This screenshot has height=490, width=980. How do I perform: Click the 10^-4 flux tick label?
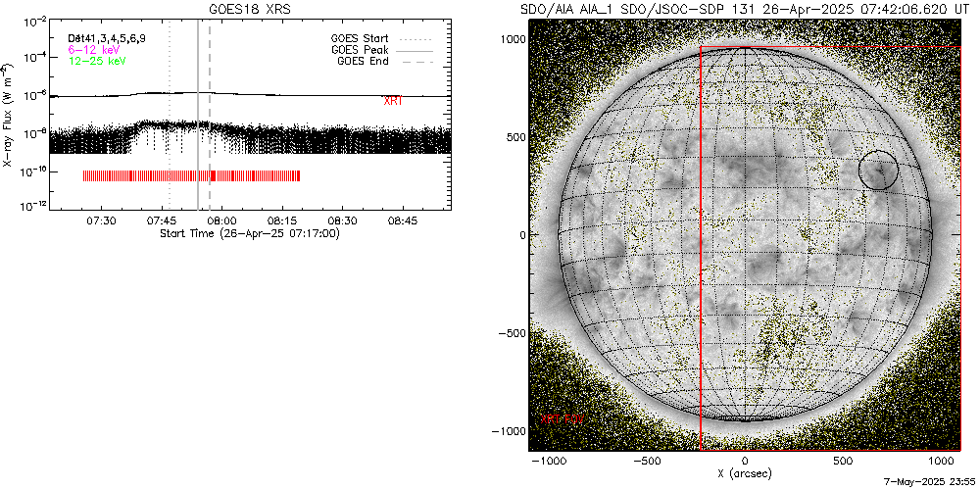(33, 59)
